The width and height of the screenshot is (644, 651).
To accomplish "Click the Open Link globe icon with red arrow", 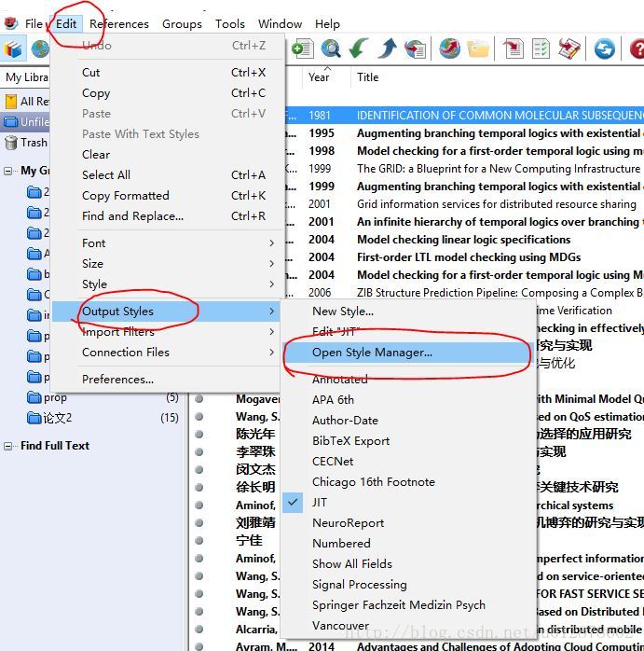I will pos(450,48).
